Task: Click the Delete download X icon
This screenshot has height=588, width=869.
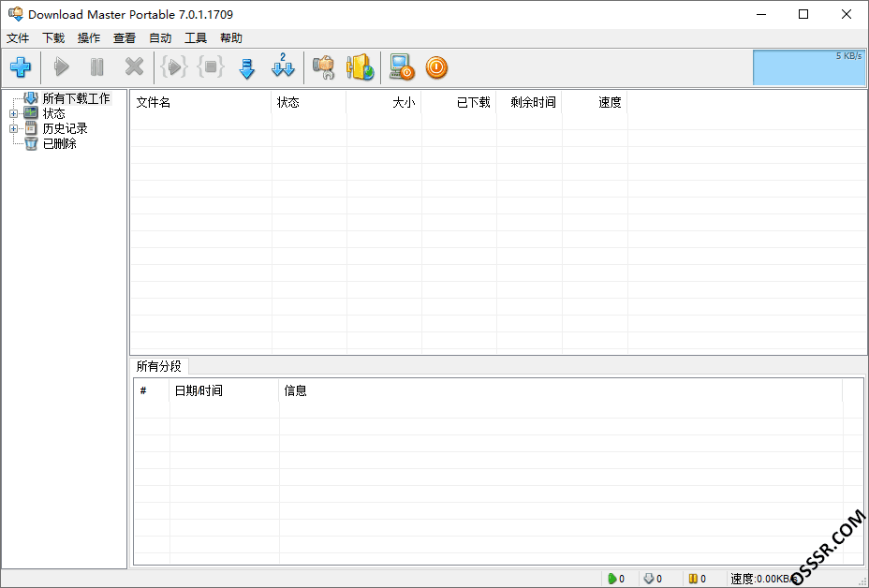Action: tap(134, 67)
